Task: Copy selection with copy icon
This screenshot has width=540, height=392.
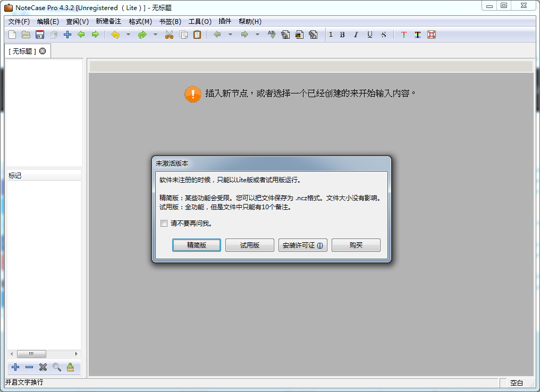Action: click(183, 35)
